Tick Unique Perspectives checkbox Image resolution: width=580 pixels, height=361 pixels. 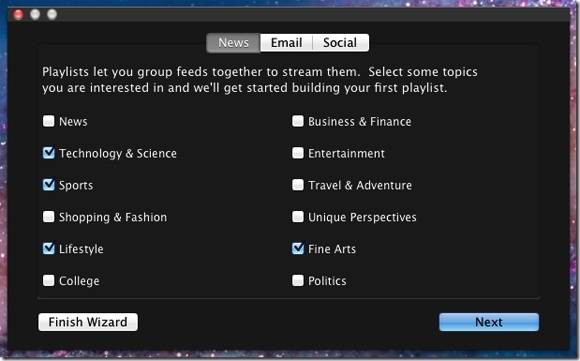point(298,216)
